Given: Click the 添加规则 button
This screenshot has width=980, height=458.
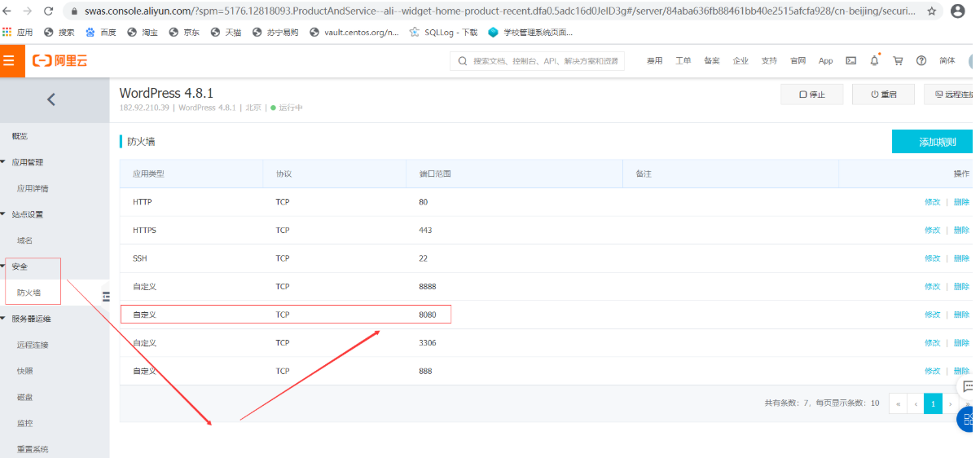Looking at the screenshot, I should coord(936,142).
